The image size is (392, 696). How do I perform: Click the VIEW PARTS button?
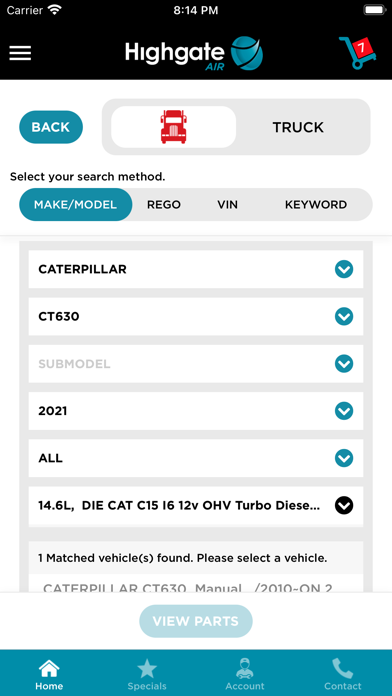(196, 621)
